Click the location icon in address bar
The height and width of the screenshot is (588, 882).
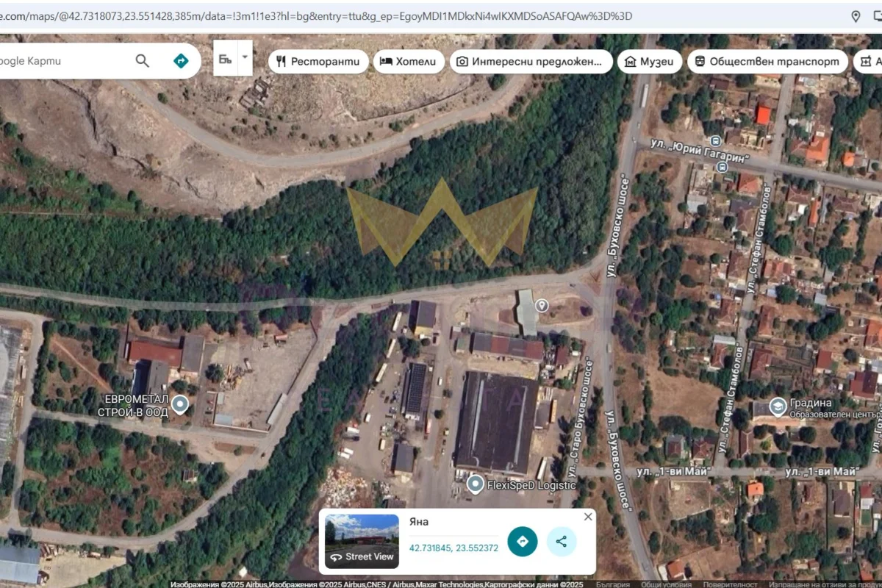[x=856, y=16]
